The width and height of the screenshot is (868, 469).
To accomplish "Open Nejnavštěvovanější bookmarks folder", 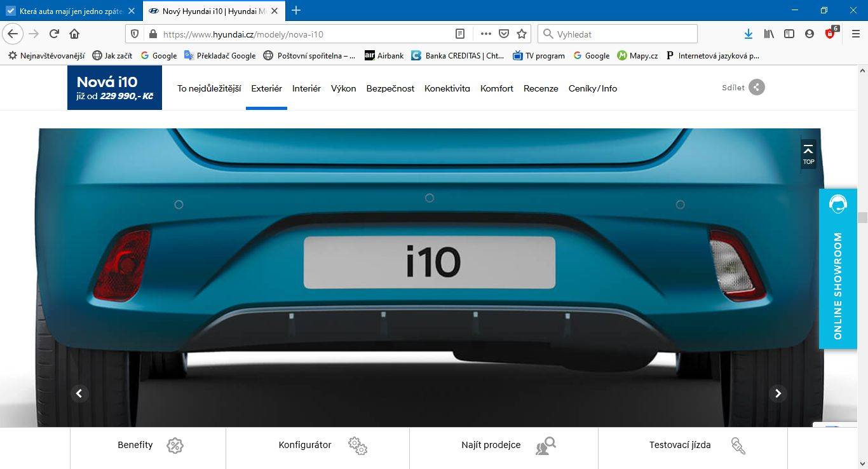I will pyautogui.click(x=46, y=55).
